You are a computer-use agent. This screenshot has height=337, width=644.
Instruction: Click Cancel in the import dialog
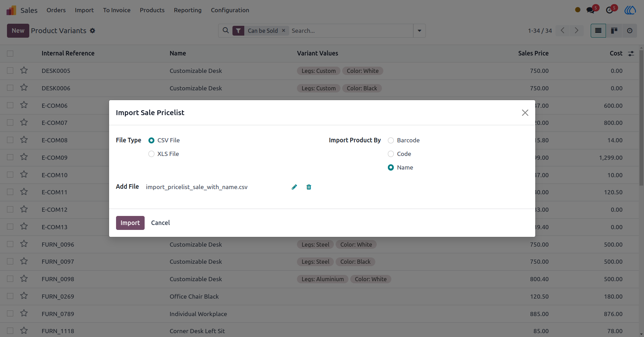(x=160, y=223)
